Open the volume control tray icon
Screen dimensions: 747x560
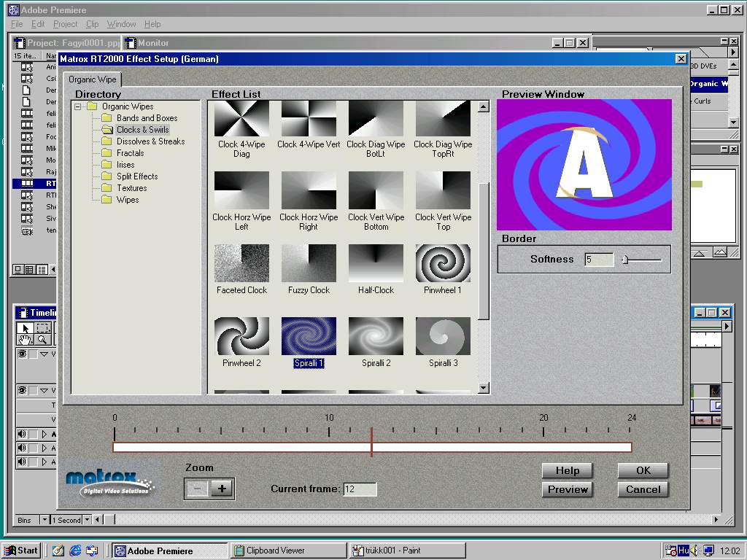694,551
